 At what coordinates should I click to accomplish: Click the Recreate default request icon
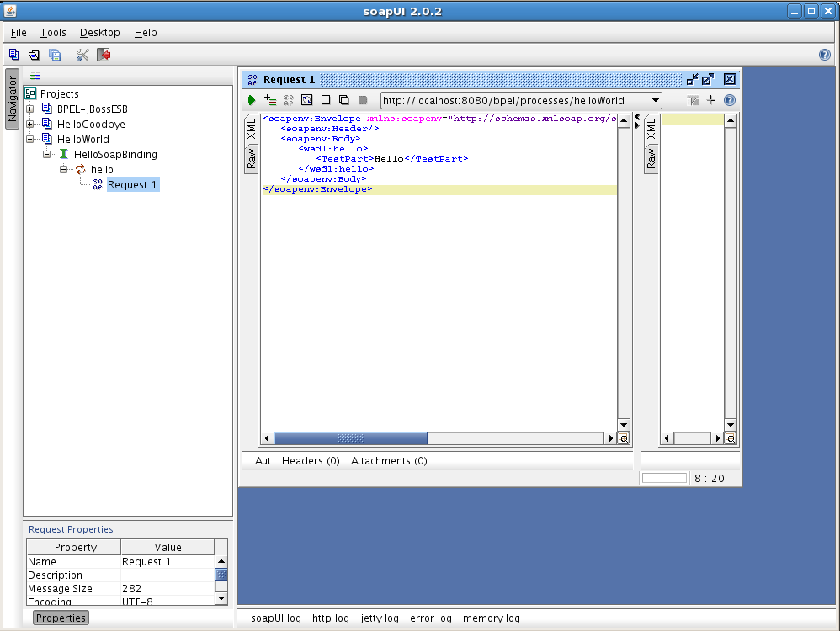[307, 100]
